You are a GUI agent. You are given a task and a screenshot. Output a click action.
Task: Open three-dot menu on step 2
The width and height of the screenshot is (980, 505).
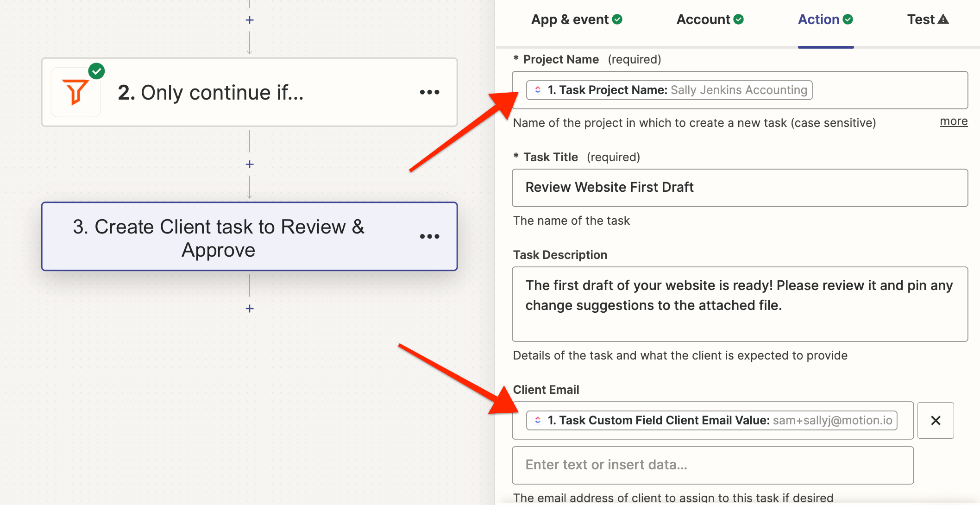[429, 92]
